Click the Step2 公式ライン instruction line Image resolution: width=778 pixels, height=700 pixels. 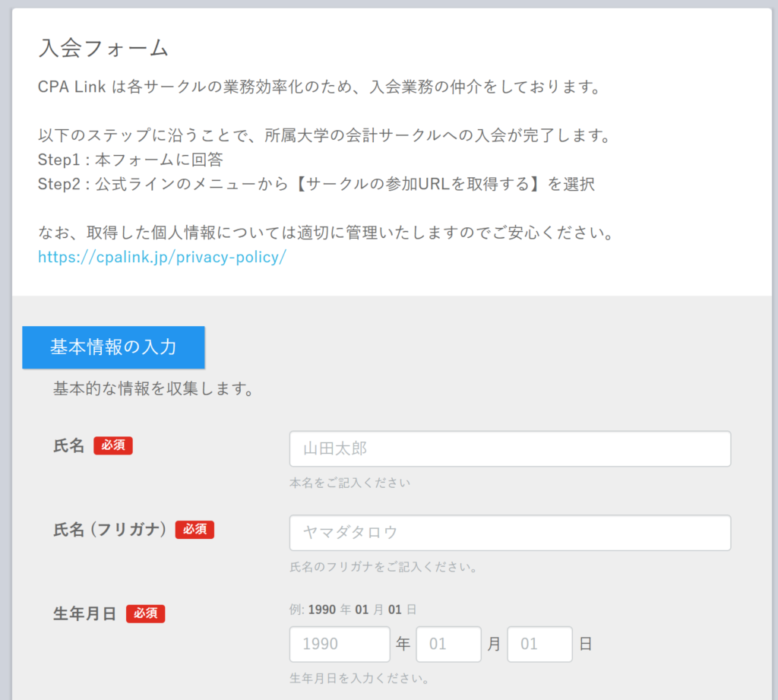(x=316, y=185)
